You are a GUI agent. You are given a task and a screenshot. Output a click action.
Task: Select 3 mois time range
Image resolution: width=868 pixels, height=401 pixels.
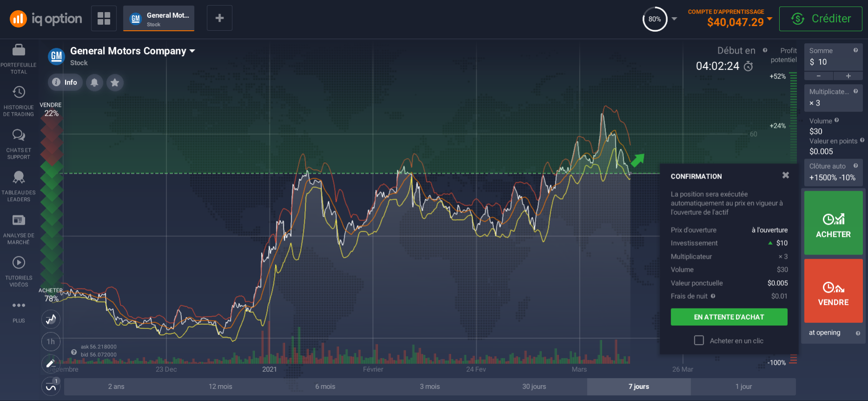click(430, 387)
